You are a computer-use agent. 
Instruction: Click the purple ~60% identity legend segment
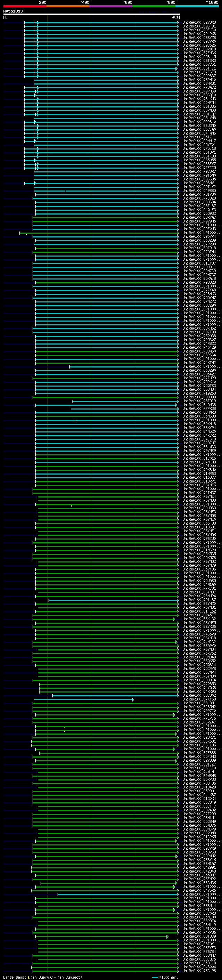[111, 6]
